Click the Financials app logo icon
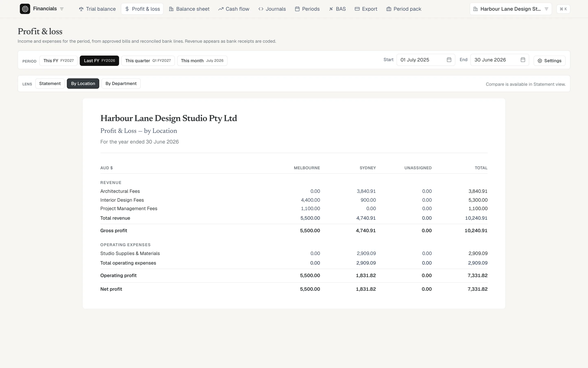Image resolution: width=588 pixels, height=368 pixels. [25, 9]
